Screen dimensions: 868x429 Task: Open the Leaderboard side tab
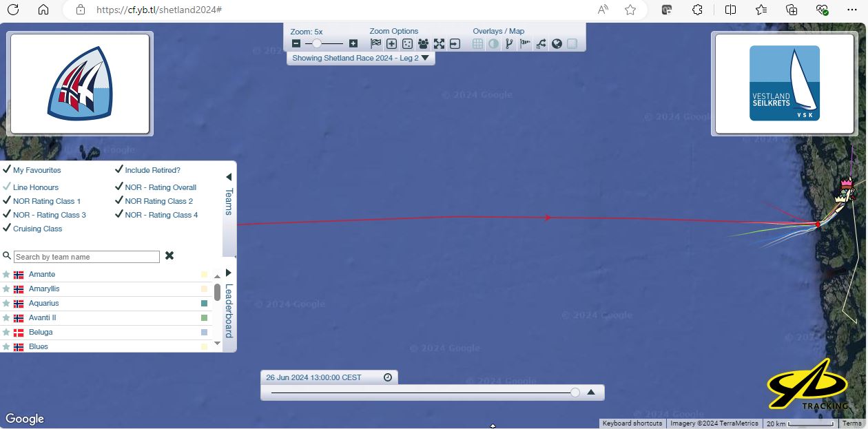[229, 311]
